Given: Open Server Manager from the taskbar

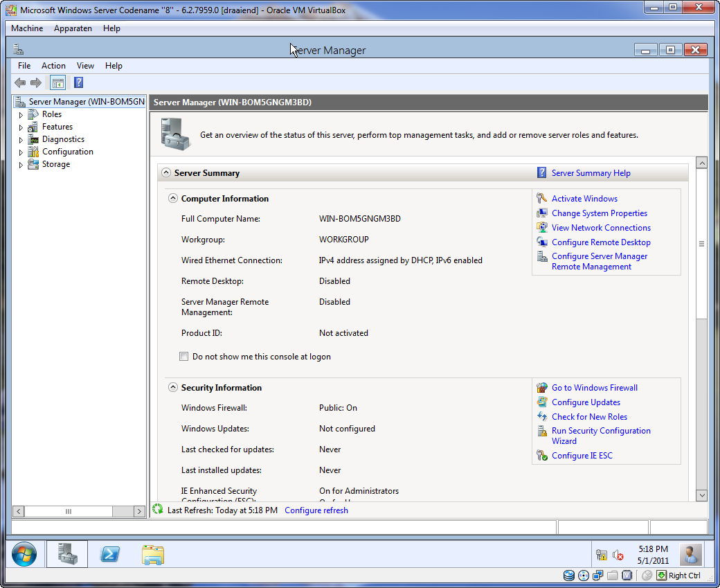Looking at the screenshot, I should pyautogui.click(x=68, y=554).
